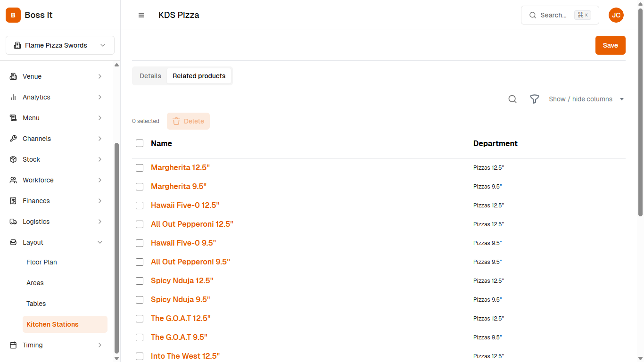The image size is (644, 362).
Task: Switch to the Details tab
Action: 150,76
